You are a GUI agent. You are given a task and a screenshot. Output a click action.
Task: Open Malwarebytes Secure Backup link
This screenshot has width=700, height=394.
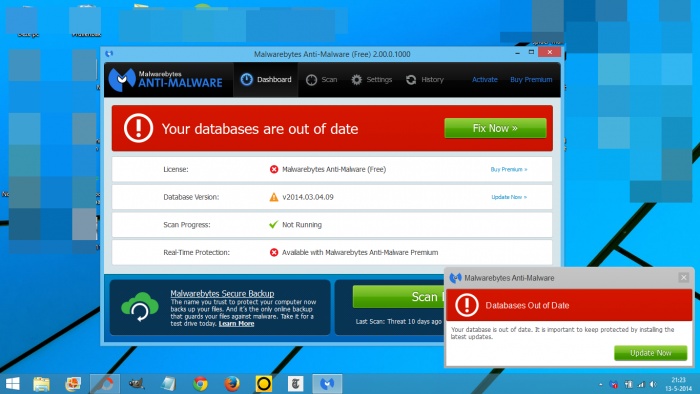point(222,294)
